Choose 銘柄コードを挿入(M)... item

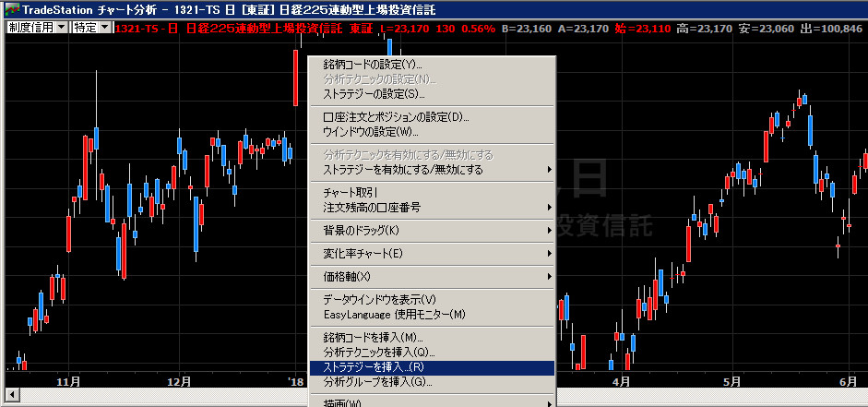point(432,337)
